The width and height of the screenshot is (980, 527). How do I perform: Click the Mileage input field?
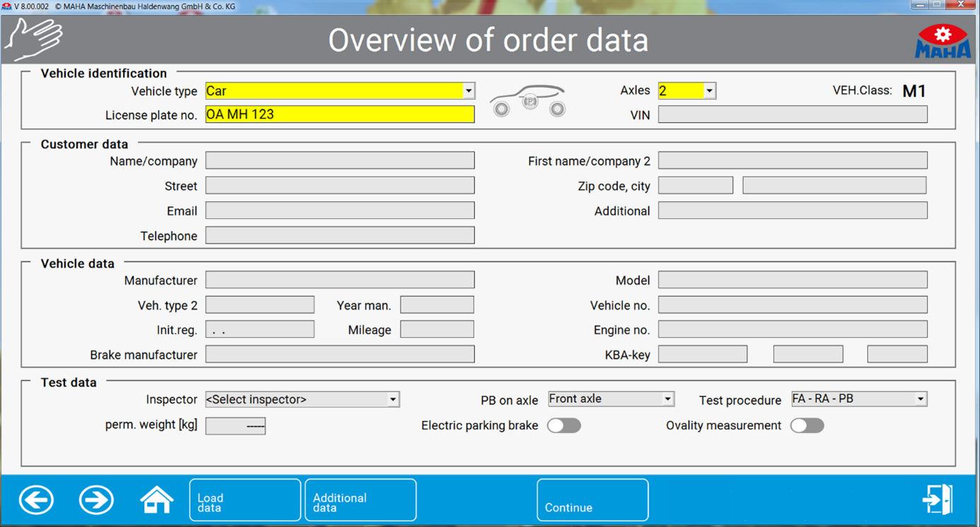pyautogui.click(x=437, y=330)
